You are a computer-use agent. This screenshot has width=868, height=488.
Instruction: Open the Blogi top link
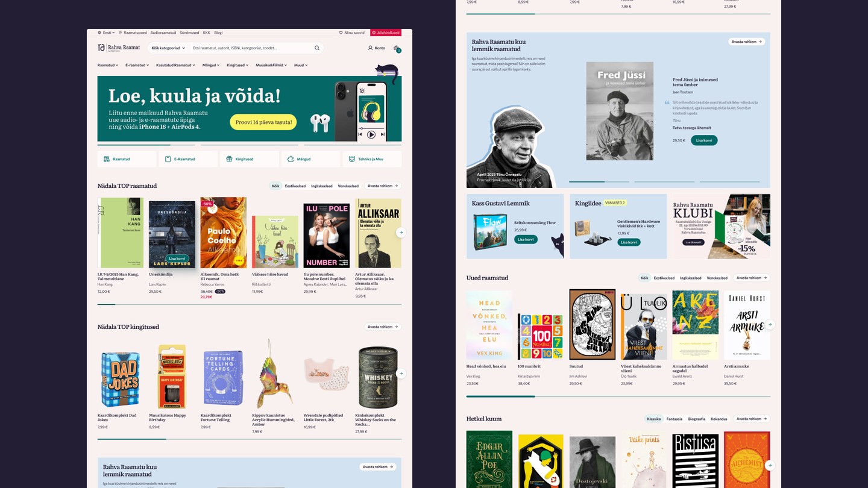pyautogui.click(x=218, y=33)
